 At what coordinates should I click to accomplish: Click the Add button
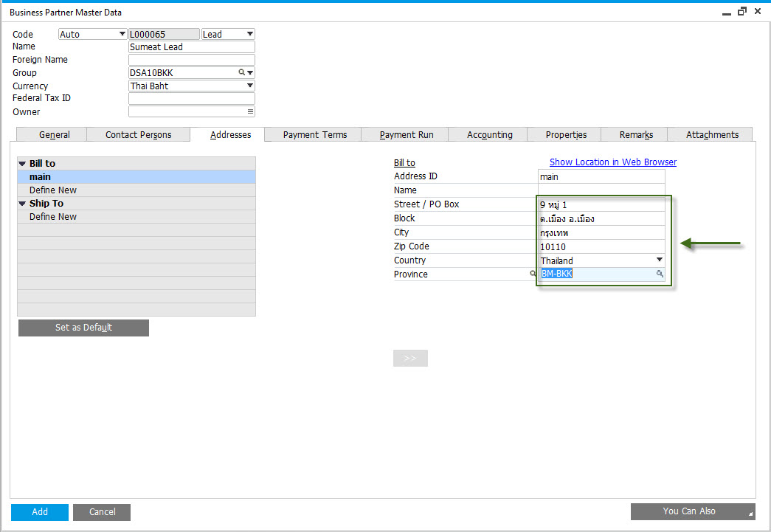pos(40,512)
